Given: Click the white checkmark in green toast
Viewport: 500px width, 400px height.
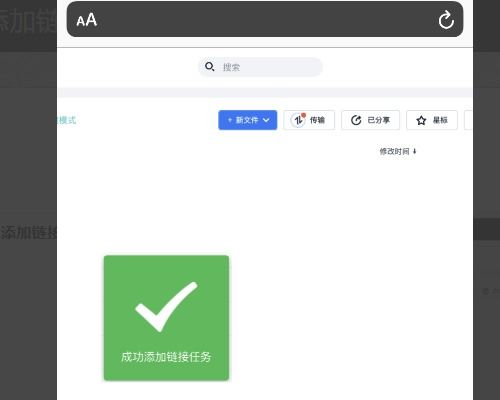Looking at the screenshot, I should coord(166,307).
